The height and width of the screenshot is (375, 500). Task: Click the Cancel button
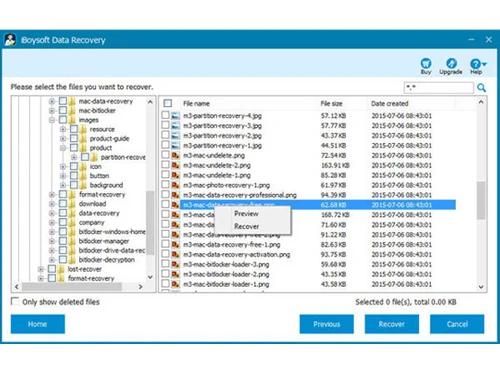point(457,324)
